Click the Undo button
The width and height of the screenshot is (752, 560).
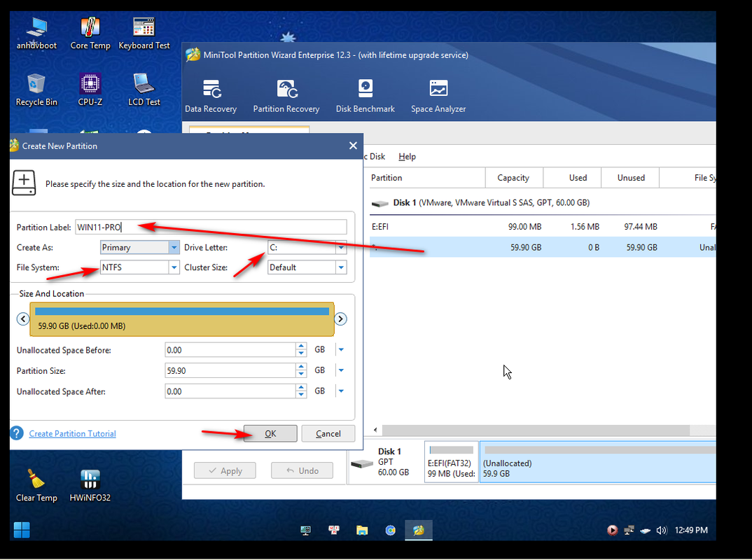[x=302, y=471]
